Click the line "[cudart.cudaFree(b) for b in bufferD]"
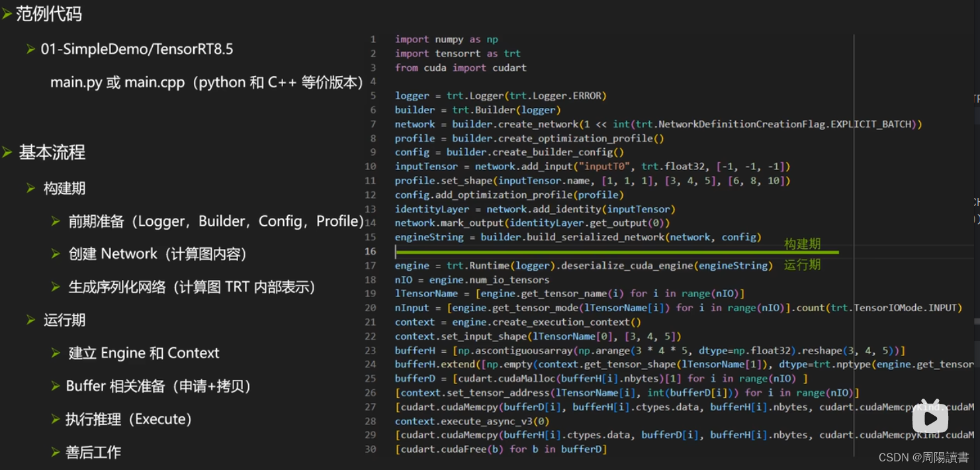Screen dimensions: 980x470 (501, 449)
